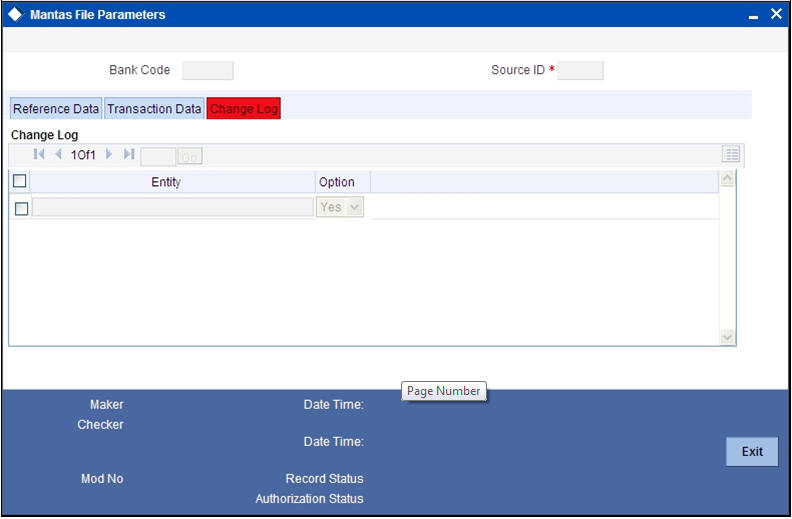The width and height of the screenshot is (792, 519).
Task: Tick the first row checkbox
Action: [x=21, y=209]
